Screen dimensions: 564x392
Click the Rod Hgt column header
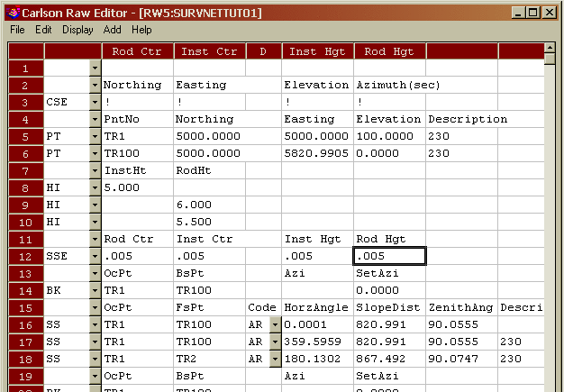click(389, 51)
